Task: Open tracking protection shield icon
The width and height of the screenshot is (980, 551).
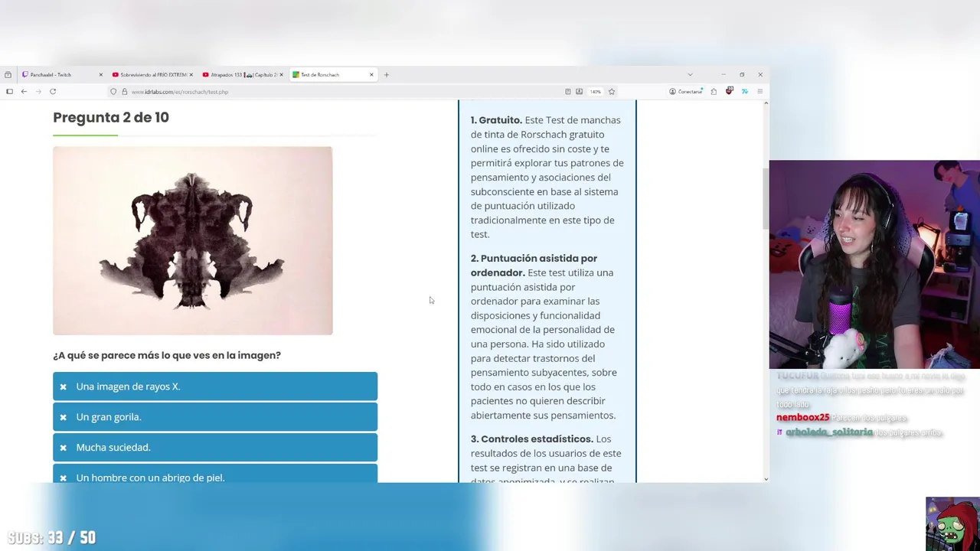Action: (113, 92)
